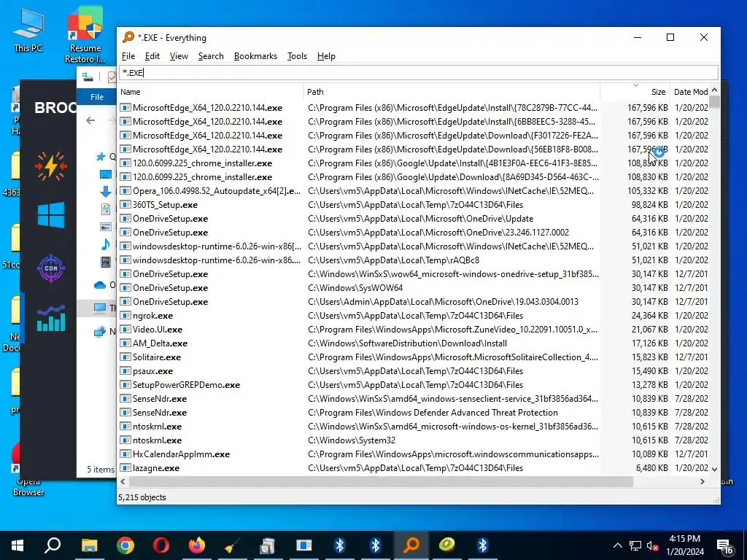Screen dimensions: 747x560
Task: Select Quick access star in File Explorer
Action: 101,156
